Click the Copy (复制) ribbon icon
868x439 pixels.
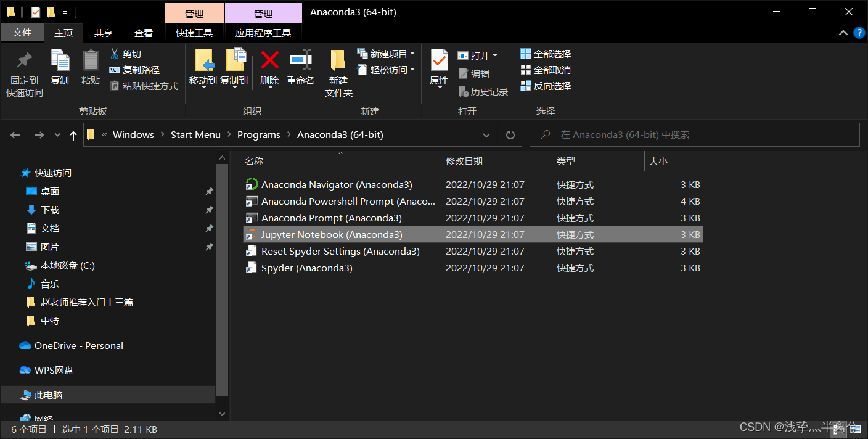pyautogui.click(x=60, y=60)
